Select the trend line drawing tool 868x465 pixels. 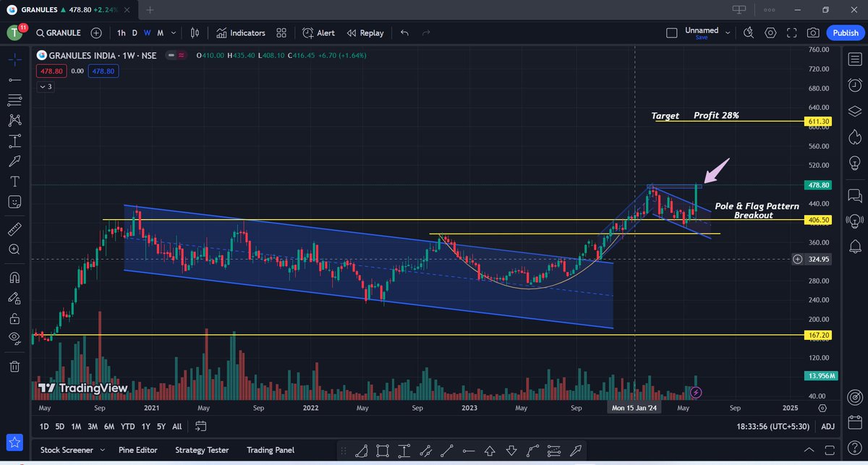pos(14,80)
